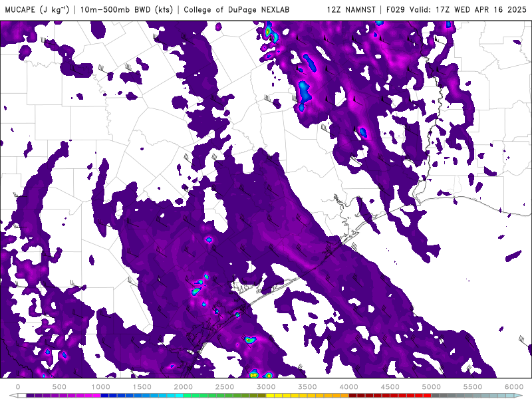Click the 5000 label on the color scale
The height and width of the screenshot is (399, 532).
[x=431, y=387]
